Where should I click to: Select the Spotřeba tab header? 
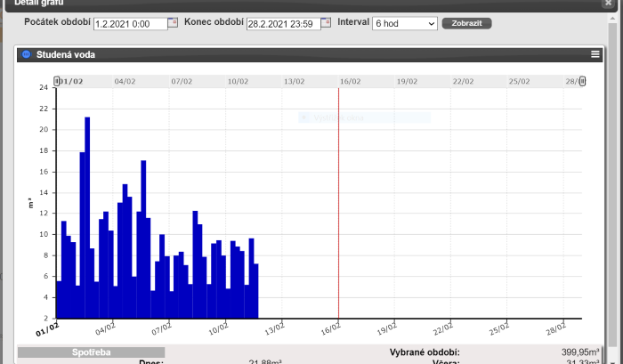pos(91,352)
